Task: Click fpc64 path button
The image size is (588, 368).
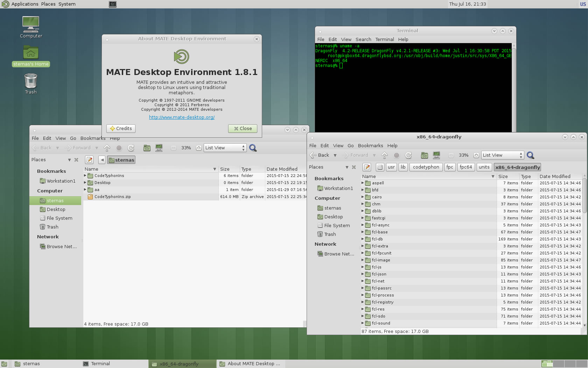Action: [x=466, y=167]
